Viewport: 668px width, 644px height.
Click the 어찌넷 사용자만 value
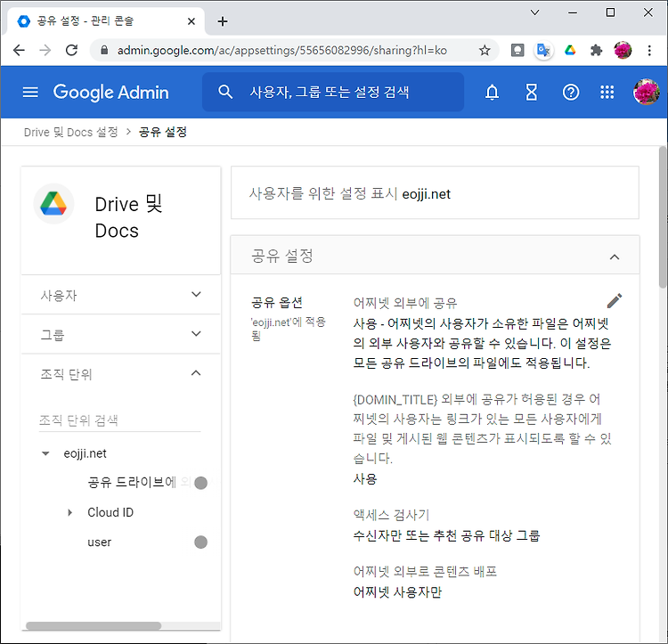[397, 592]
